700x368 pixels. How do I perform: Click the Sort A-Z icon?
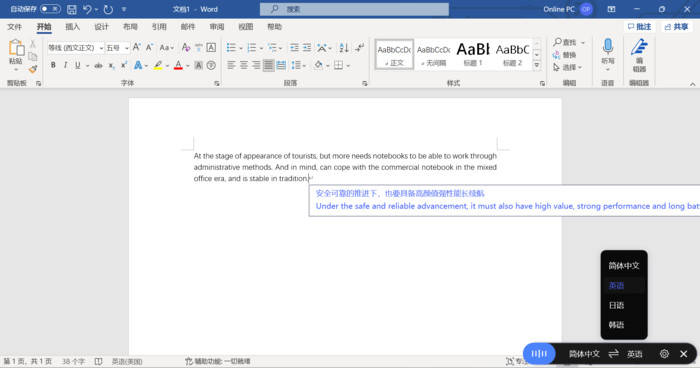pos(344,47)
